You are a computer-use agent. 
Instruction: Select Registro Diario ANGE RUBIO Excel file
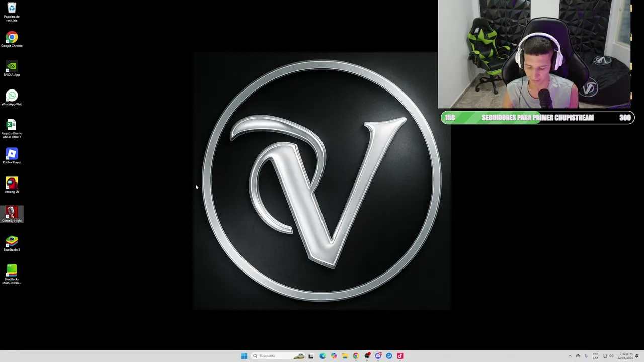pyautogui.click(x=12, y=129)
